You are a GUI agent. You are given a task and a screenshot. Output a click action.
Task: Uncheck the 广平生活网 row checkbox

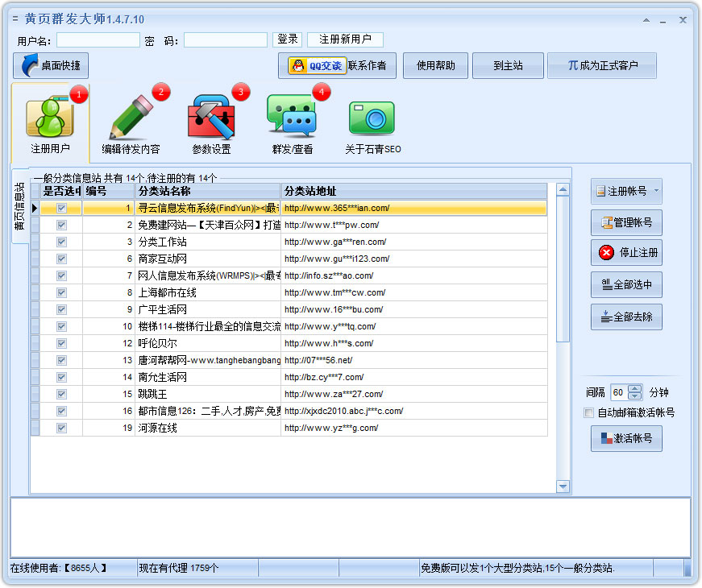[x=61, y=309]
